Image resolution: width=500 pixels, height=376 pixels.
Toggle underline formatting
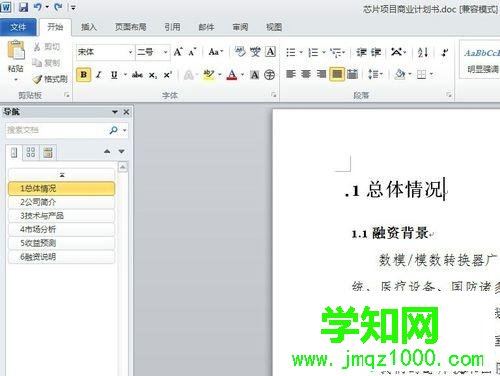(x=114, y=75)
